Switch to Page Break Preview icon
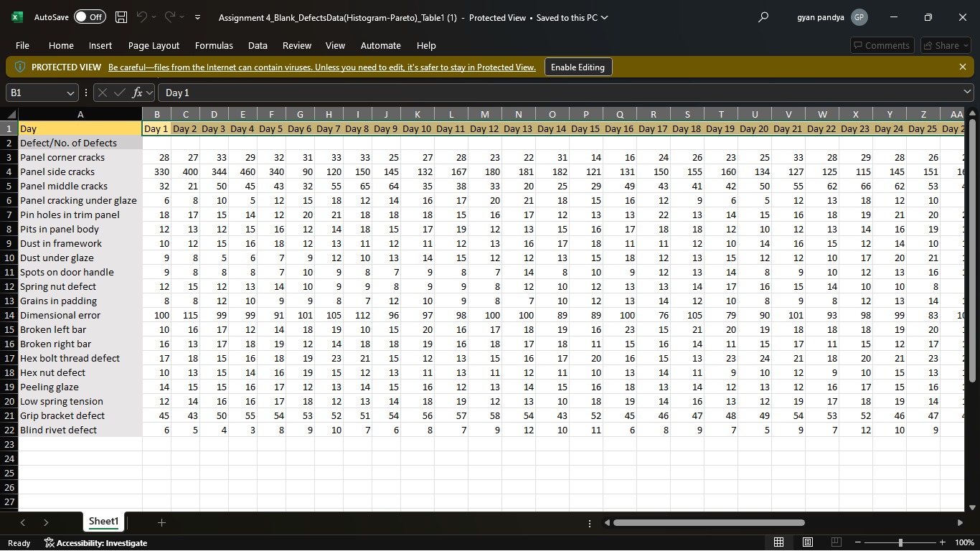The width and height of the screenshot is (980, 551). pos(836,542)
